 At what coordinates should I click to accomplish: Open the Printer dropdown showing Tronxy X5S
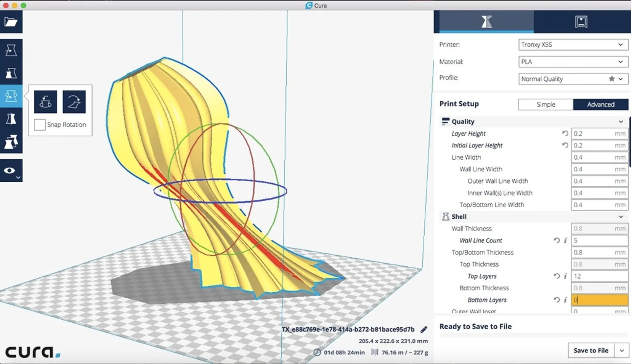[573, 45]
